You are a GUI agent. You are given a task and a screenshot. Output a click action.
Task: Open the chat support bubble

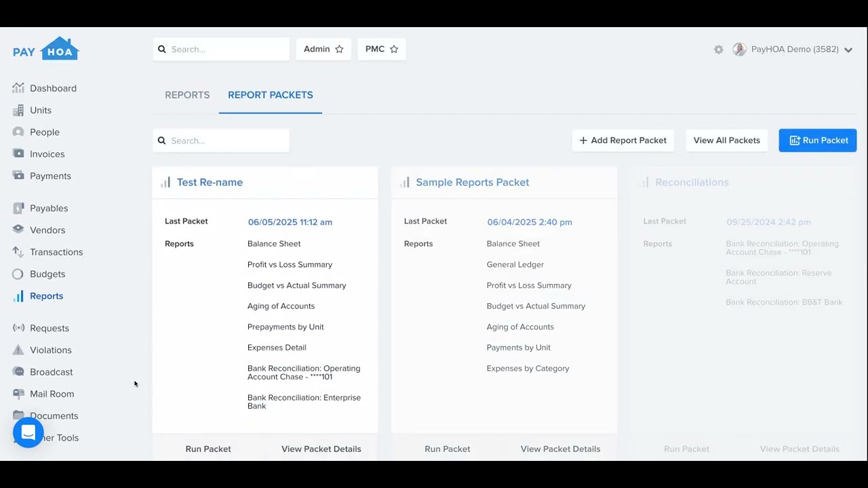click(x=28, y=432)
